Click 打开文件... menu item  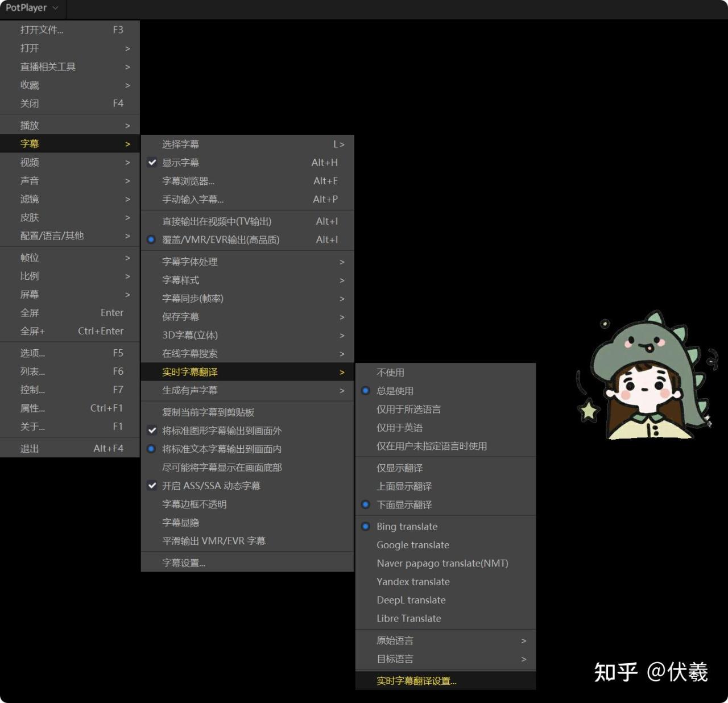tap(42, 30)
